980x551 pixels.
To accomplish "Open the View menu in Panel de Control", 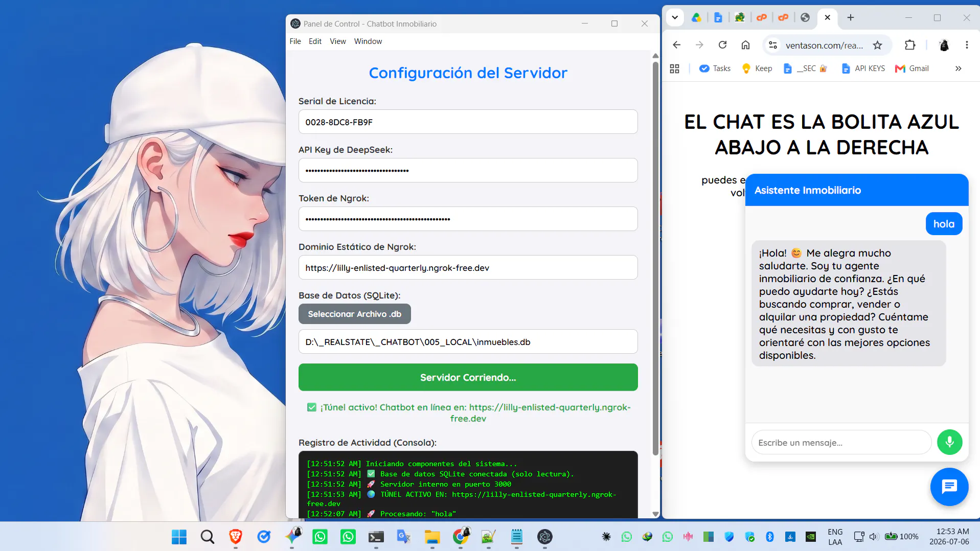I will click(337, 41).
